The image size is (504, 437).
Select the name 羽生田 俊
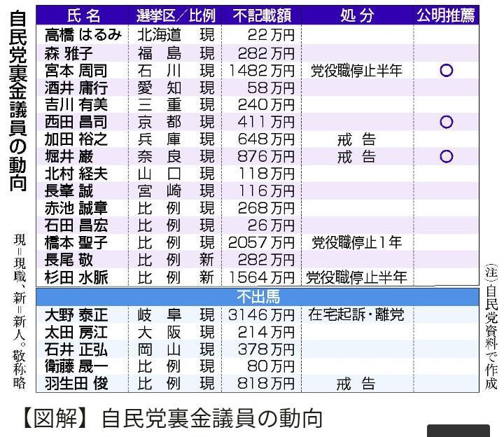point(76,384)
